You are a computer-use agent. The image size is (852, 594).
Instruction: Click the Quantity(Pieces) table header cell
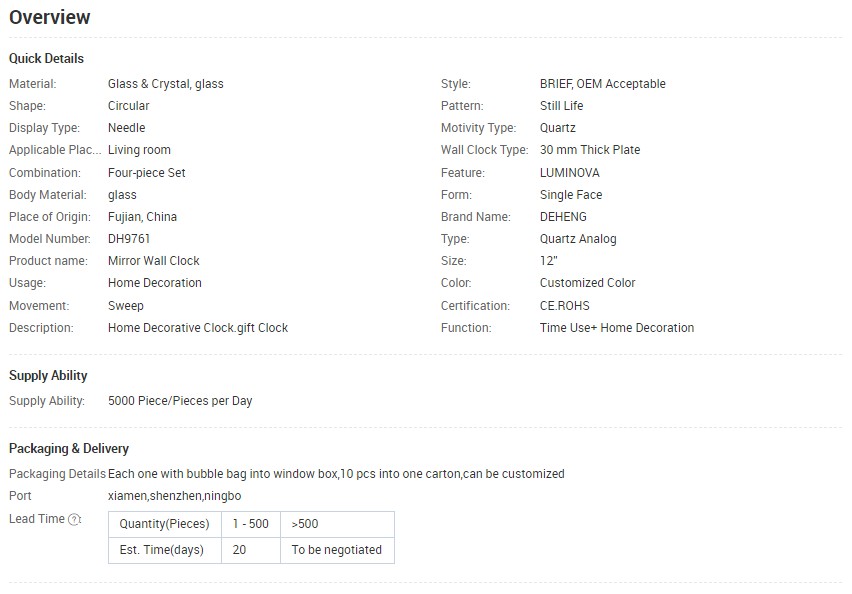coord(165,524)
